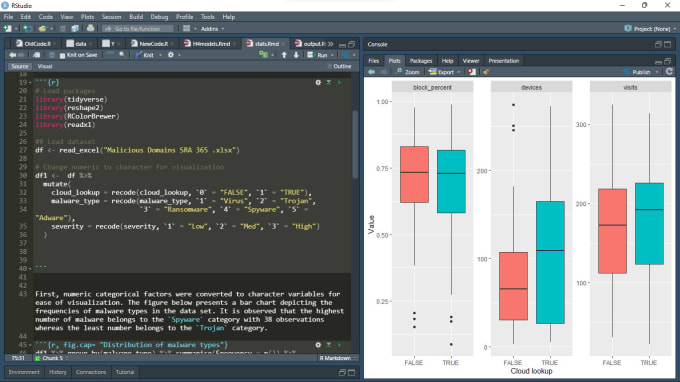Show more open tabs with double chevron

click(330, 44)
